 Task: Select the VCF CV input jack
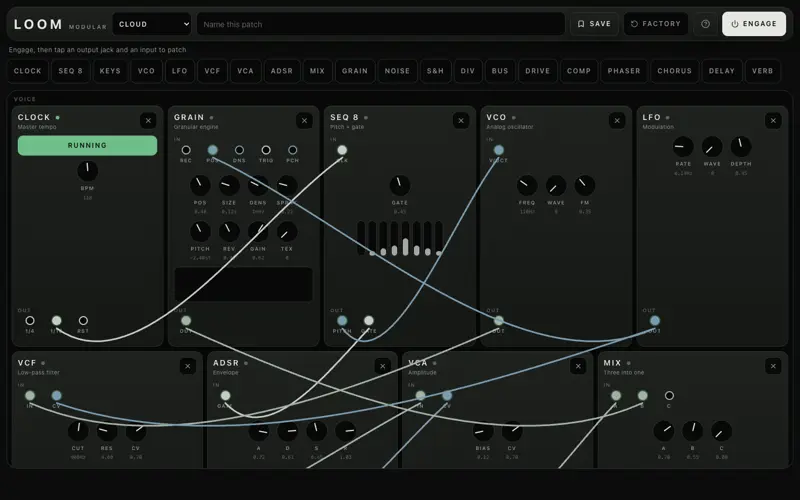click(57, 395)
